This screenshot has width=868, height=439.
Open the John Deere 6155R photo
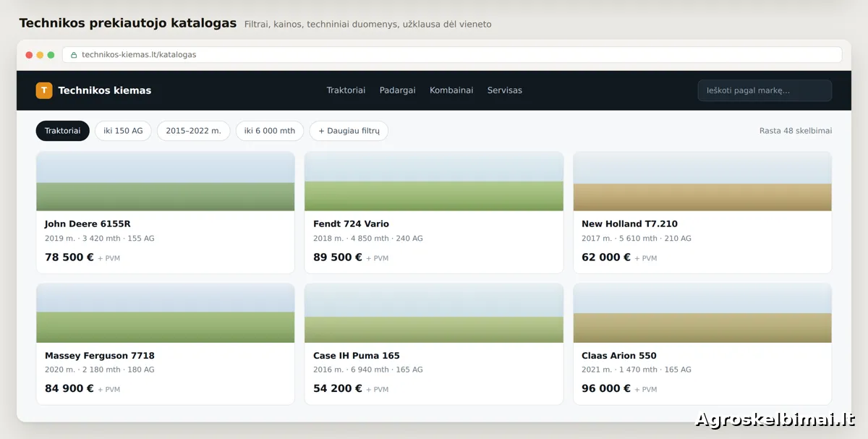(166, 182)
